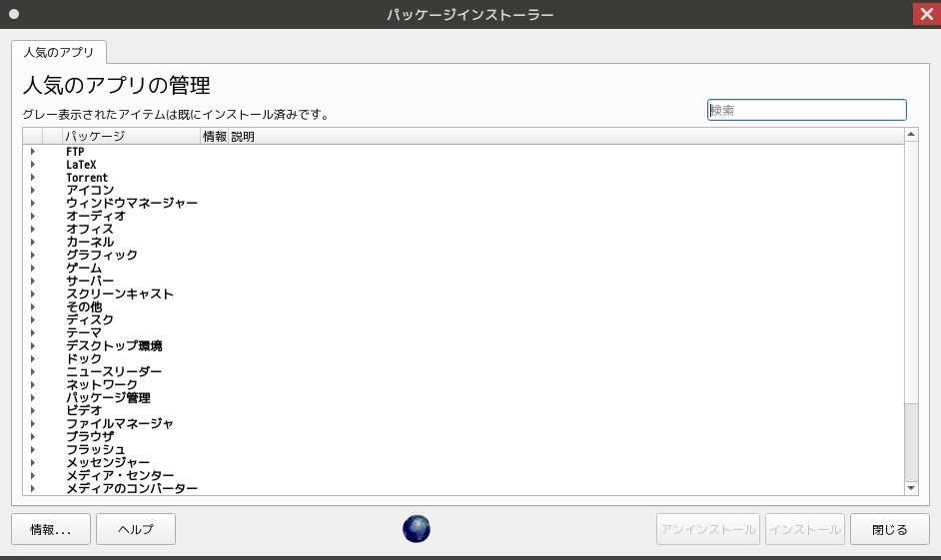Viewport: 941px width, 560px height.
Task: Click 閉じる to close the installer
Action: click(x=889, y=529)
